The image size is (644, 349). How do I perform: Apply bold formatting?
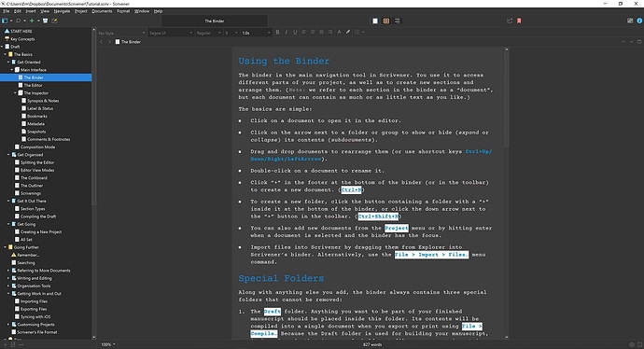(277, 33)
